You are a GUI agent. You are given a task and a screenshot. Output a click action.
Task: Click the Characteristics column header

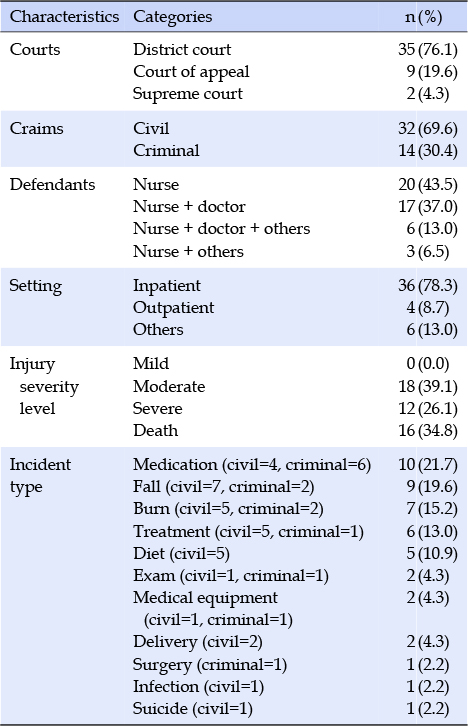pos(64,17)
